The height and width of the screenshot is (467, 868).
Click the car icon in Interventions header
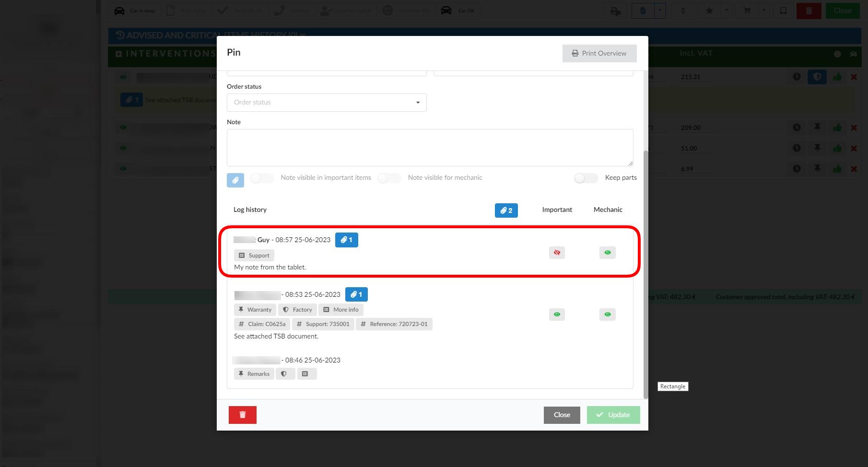click(853, 54)
